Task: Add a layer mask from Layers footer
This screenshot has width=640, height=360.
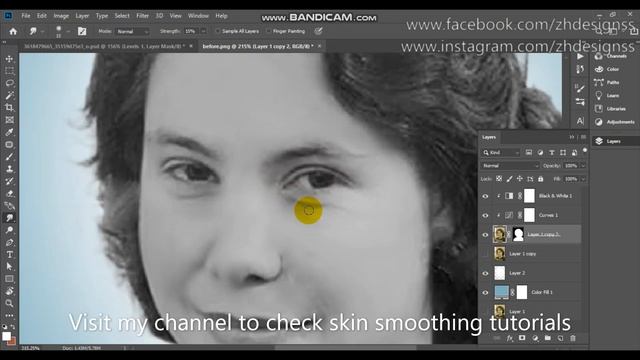Action: pos(522,338)
